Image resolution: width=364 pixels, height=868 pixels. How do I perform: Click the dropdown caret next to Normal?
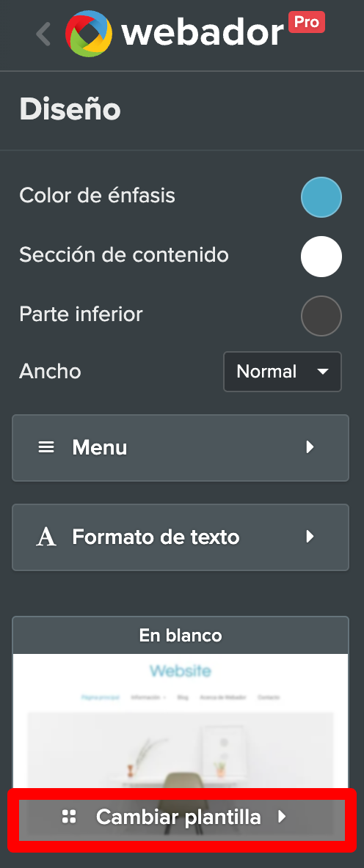(323, 372)
